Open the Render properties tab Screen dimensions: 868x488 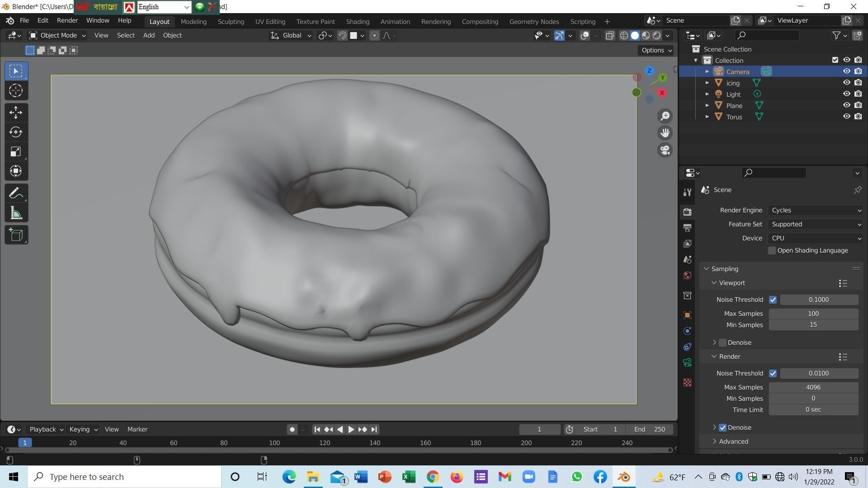point(687,211)
